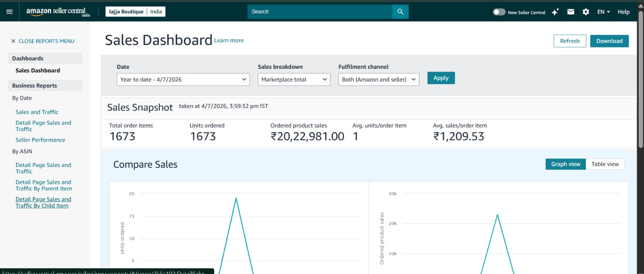Switch to Graph view
The width and height of the screenshot is (644, 274).
[566, 164]
